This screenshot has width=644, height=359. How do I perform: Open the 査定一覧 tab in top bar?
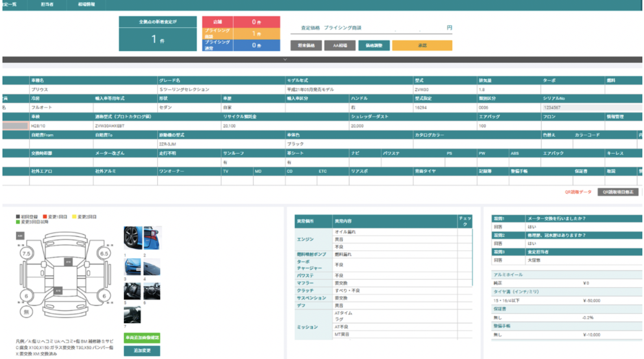point(9,4)
